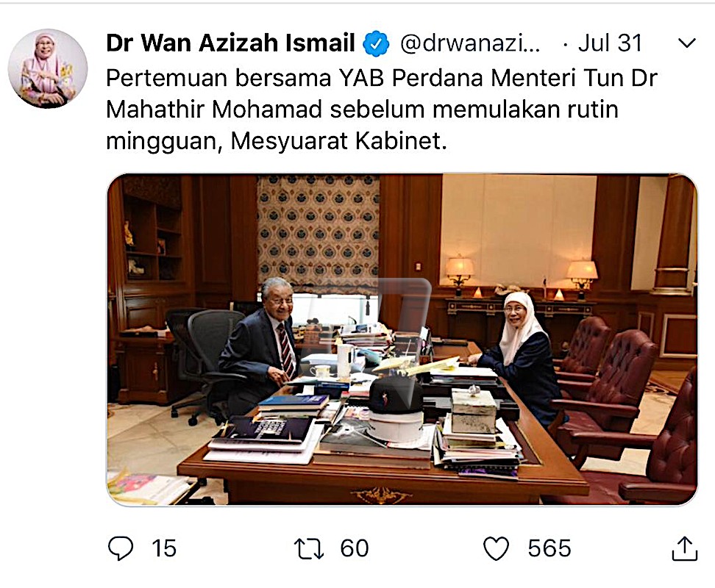
Task: Click the Dr Wan Azizah Ismail display name
Action: click(230, 43)
